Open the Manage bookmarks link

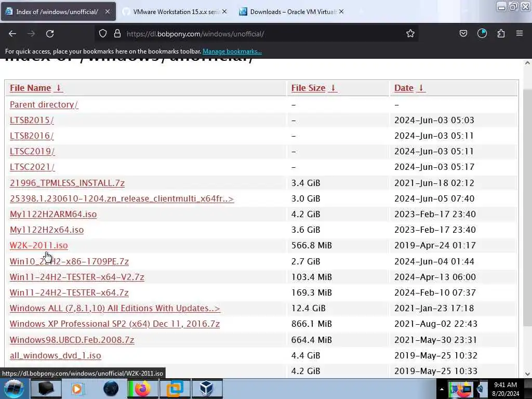[232, 51]
